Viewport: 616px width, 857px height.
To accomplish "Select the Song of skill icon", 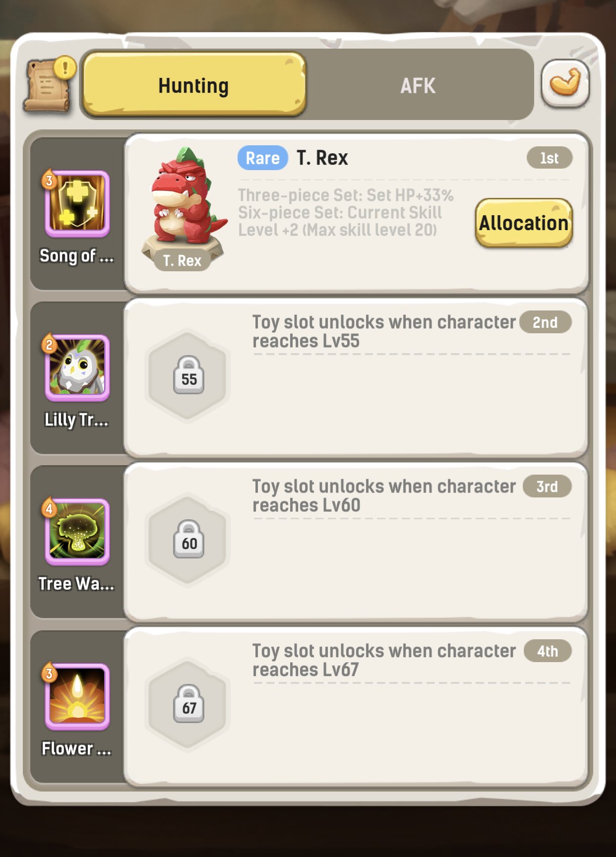I will click(77, 204).
